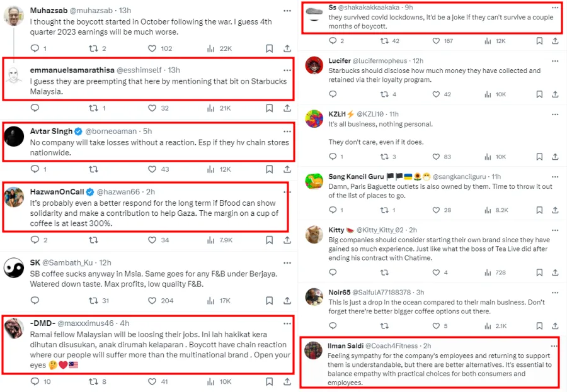Like the Sang Kancil Guru tweet
This screenshot has width=567, height=392.
tap(446, 210)
